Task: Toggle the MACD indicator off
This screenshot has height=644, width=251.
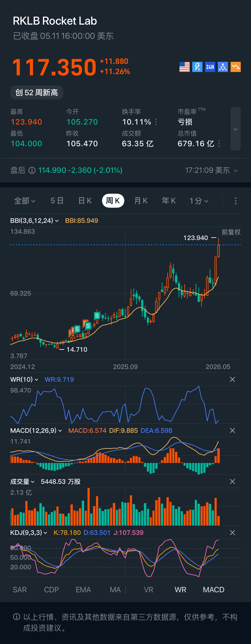Action: (214, 590)
